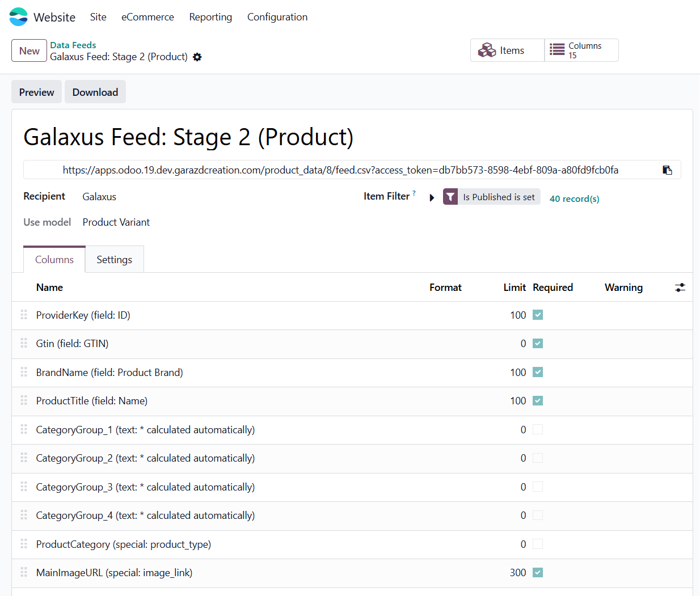Screen dimensions: 700x596
Task: Click the drag handle of the CategoryGroup_4 row
Action: 24,515
